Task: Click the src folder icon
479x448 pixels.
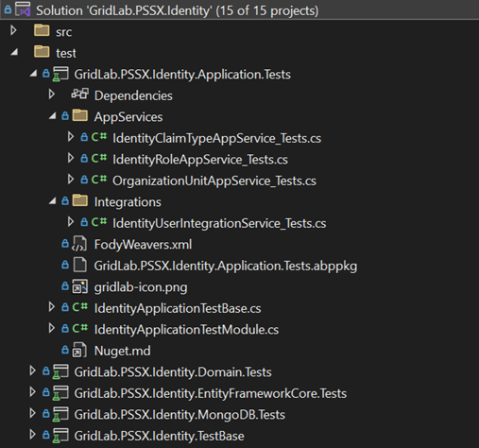Action: [42, 30]
